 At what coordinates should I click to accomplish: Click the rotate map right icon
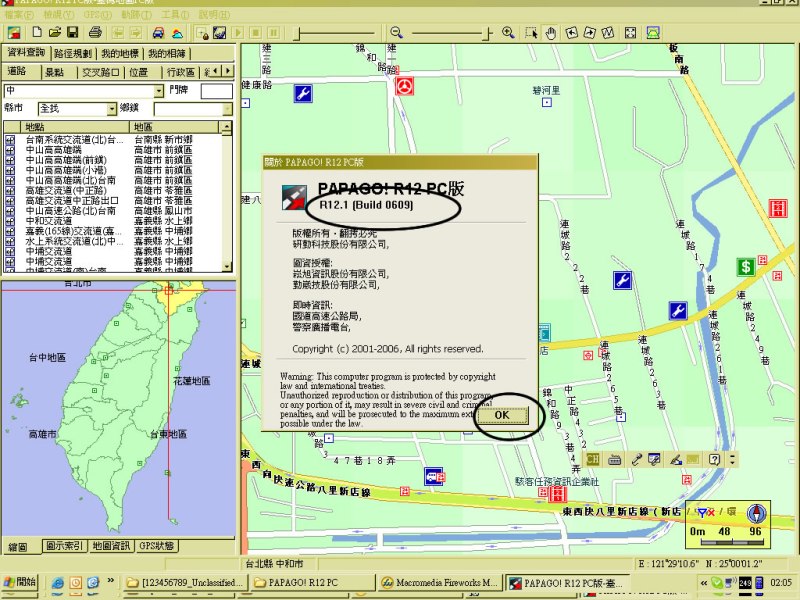[x=589, y=33]
